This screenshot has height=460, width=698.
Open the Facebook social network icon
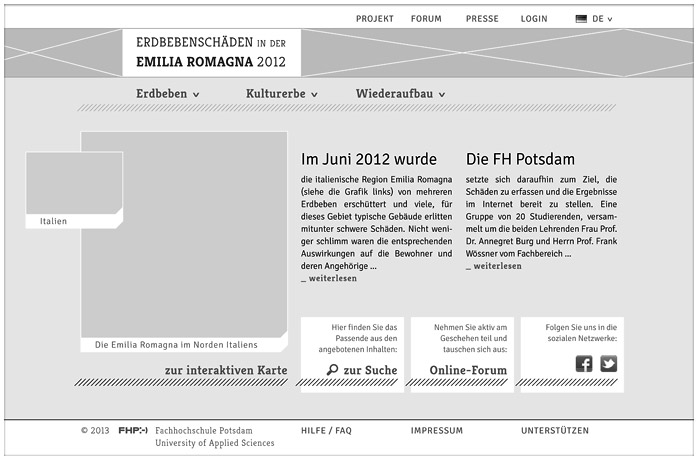pyautogui.click(x=584, y=363)
